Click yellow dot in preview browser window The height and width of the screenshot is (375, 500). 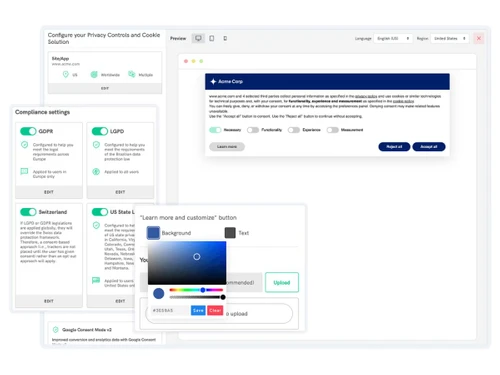193,61
